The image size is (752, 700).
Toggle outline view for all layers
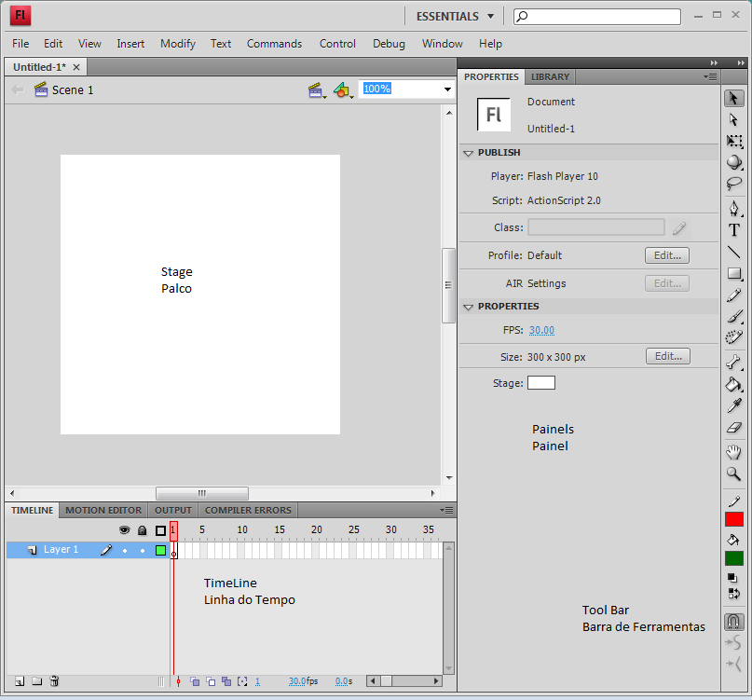[160, 530]
